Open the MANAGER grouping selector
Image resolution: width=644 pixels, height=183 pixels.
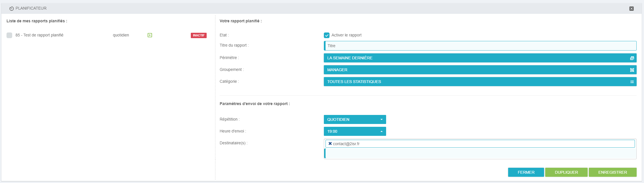476,70
